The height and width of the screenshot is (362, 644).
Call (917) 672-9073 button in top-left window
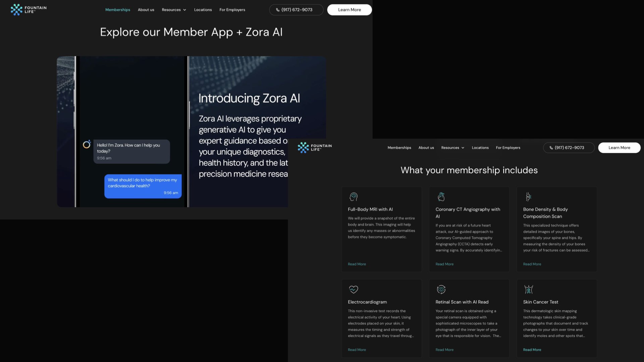296,10
